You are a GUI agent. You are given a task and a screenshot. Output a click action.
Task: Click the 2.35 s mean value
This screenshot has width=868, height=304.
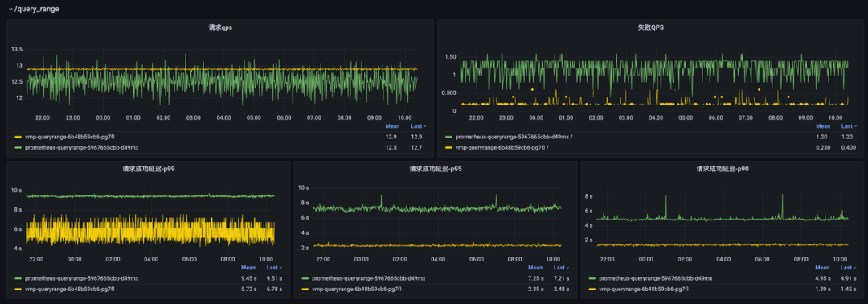(x=536, y=289)
